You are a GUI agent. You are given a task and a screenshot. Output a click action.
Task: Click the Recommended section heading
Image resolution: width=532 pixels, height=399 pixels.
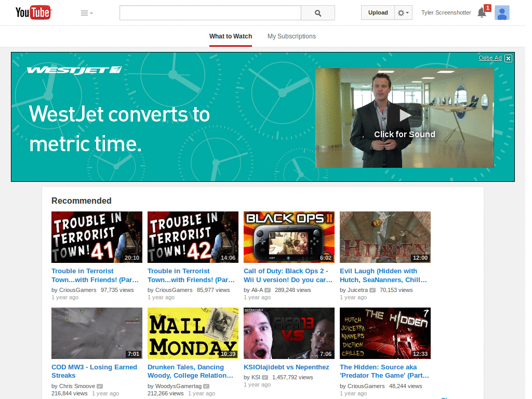tap(82, 201)
